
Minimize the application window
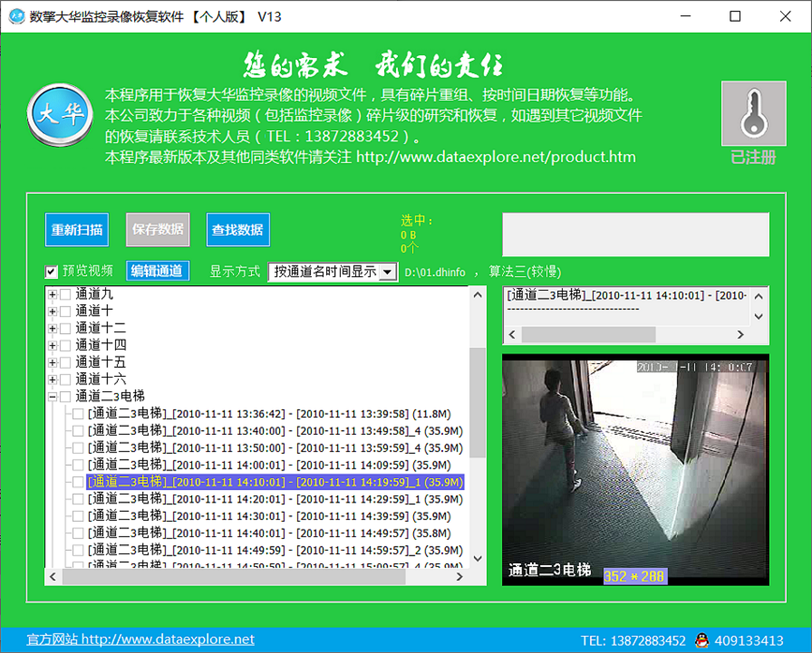click(x=686, y=16)
